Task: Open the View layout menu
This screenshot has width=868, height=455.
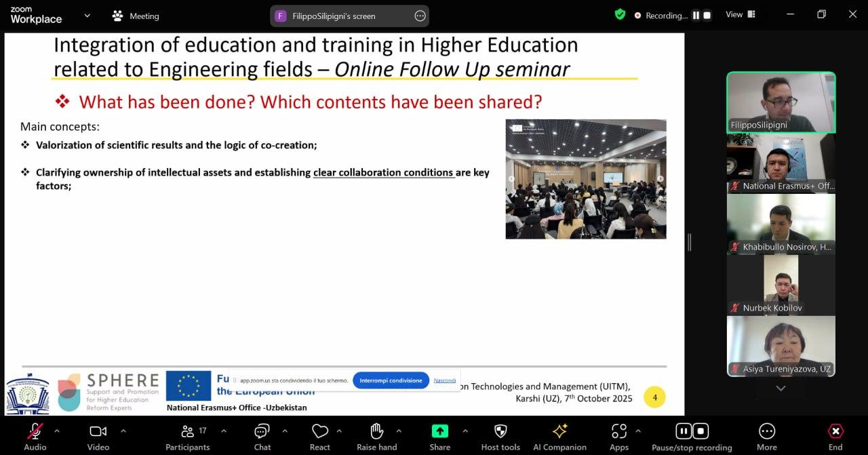Action: click(741, 15)
